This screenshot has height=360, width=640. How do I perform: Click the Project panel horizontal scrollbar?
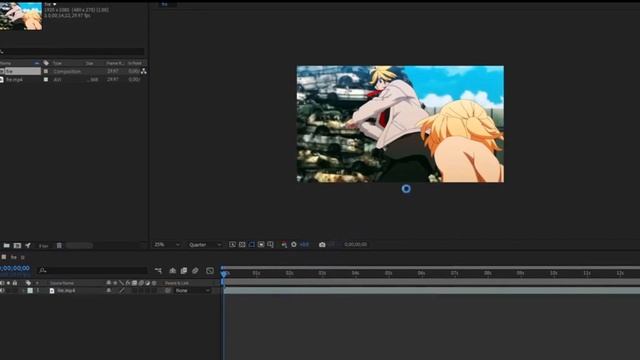[79, 246]
